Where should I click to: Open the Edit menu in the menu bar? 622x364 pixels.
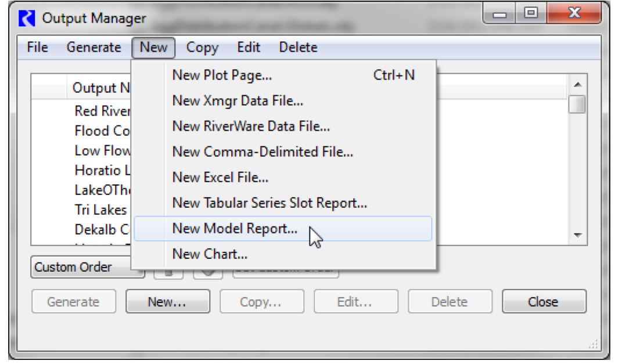248,47
